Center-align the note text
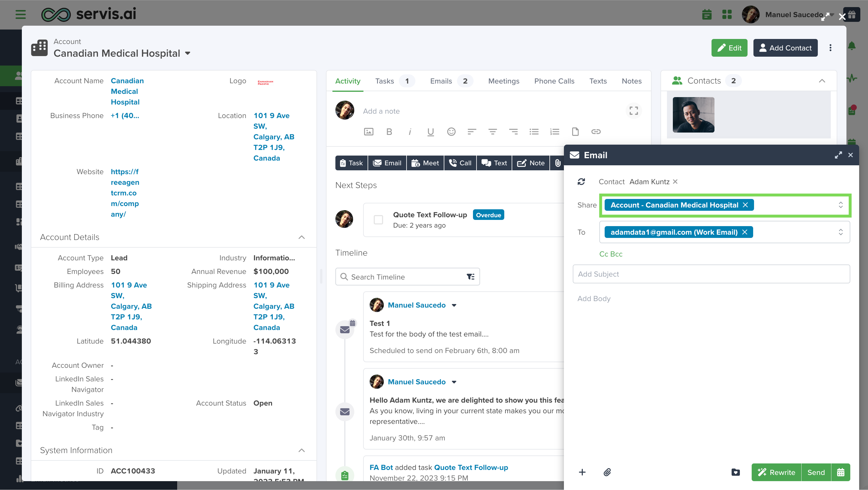Image resolution: width=868 pixels, height=490 pixels. pos(493,132)
